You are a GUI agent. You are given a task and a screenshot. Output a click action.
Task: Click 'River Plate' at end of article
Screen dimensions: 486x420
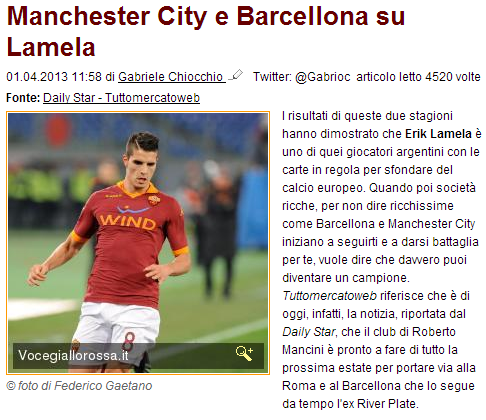[386, 404]
